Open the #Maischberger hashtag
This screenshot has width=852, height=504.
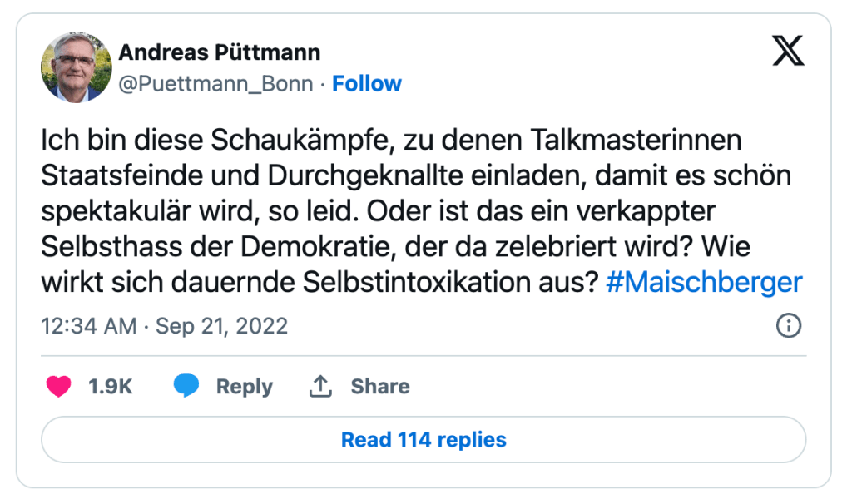pyautogui.click(x=704, y=283)
